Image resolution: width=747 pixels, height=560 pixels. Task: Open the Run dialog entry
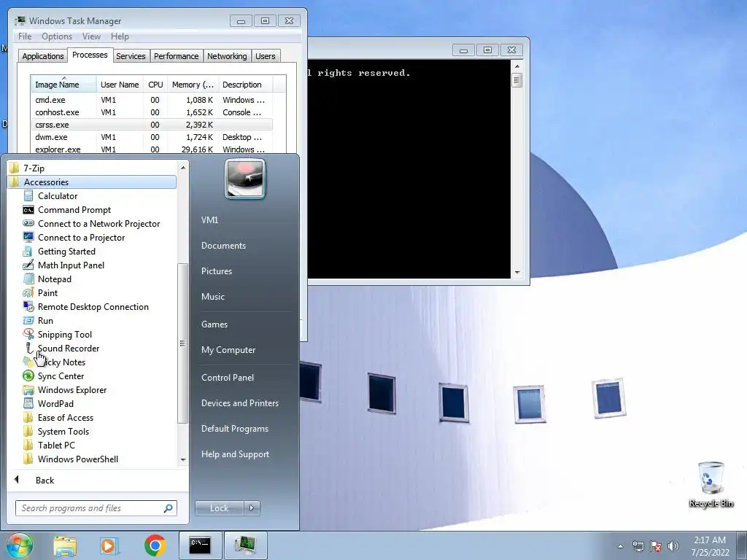point(45,320)
